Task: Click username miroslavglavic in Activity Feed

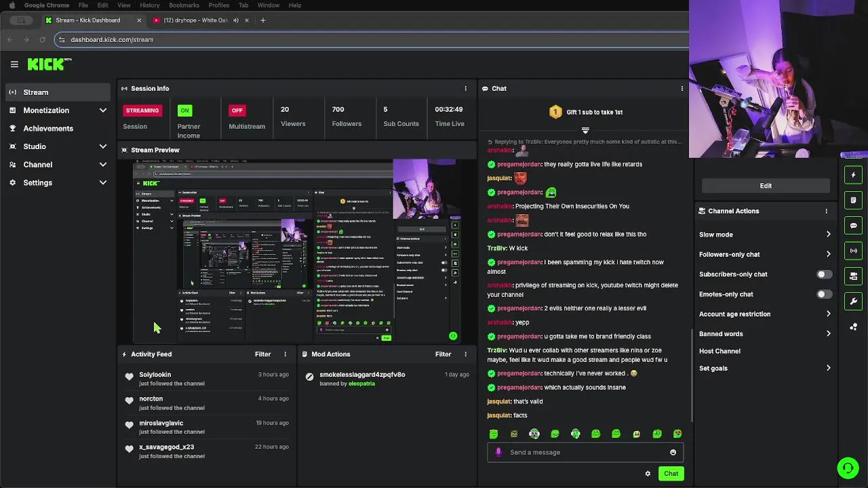Action: (161, 423)
